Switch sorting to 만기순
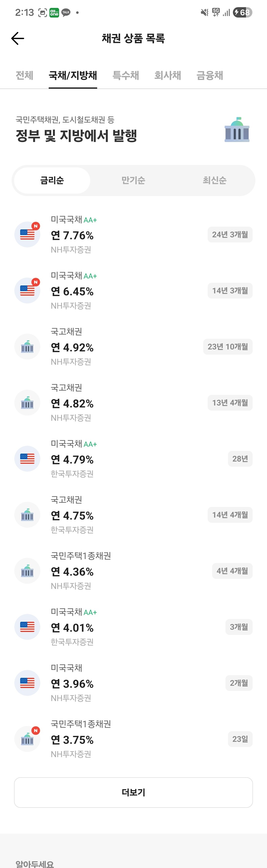This screenshot has height=868, width=267. pos(133,180)
